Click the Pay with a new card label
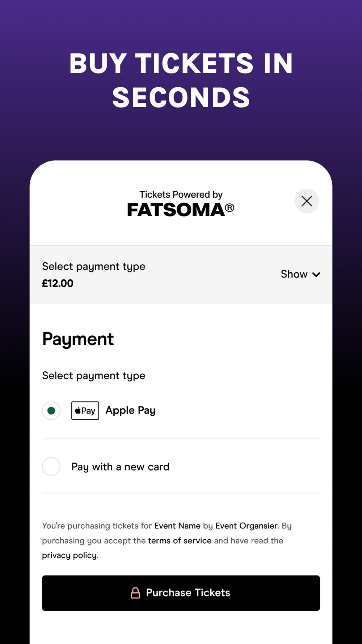The width and height of the screenshot is (362, 644). (x=120, y=467)
